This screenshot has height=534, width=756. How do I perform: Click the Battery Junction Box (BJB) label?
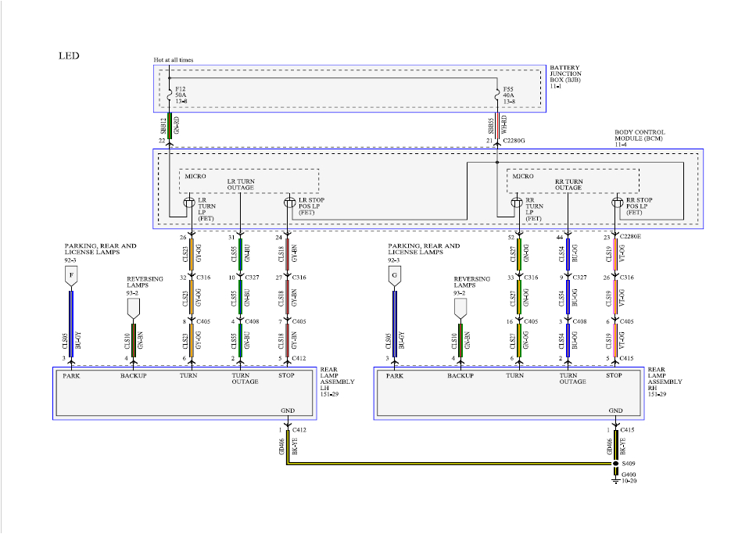[565, 77]
